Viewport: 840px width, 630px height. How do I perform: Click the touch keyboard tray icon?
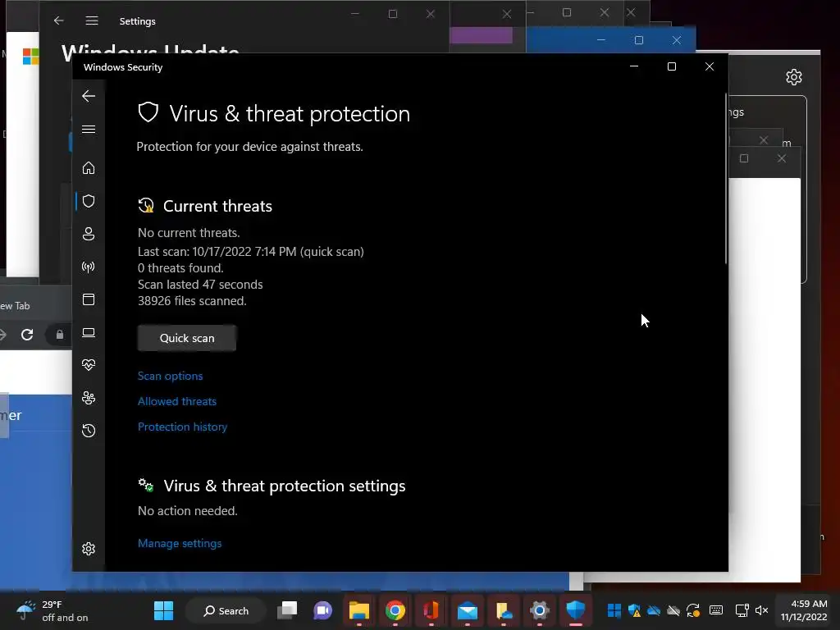(x=716, y=610)
